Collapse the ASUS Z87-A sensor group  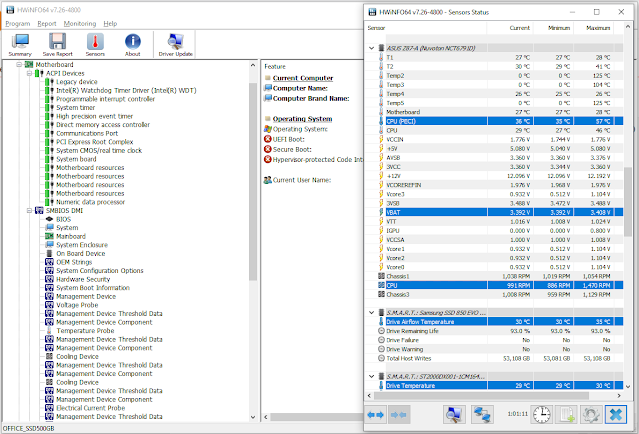pyautogui.click(x=371, y=48)
